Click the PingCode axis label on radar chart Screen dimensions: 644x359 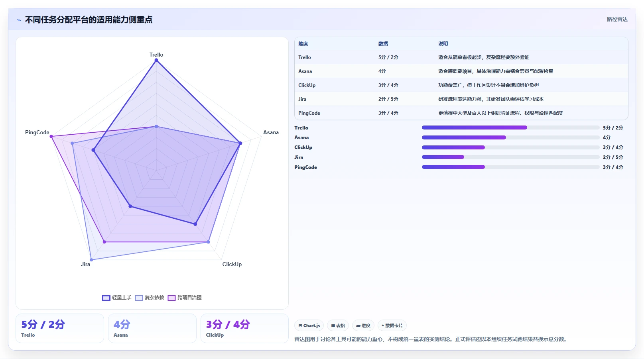point(37,132)
